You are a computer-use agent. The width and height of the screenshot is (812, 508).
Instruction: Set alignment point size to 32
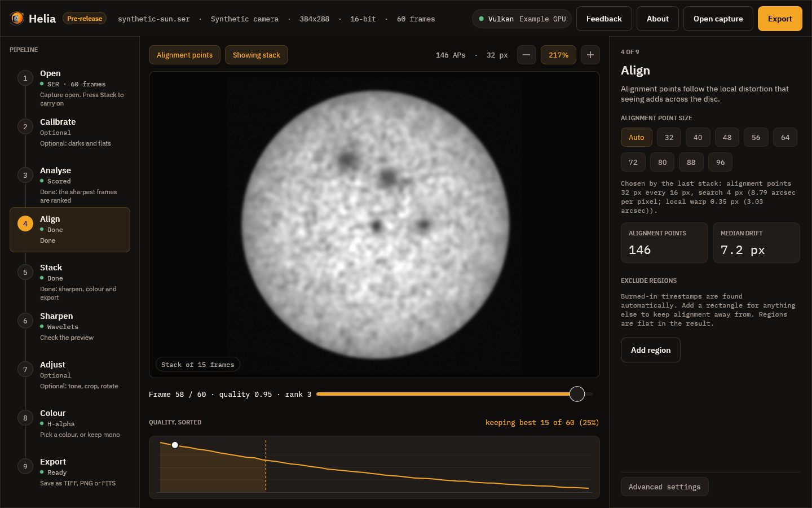(x=669, y=137)
